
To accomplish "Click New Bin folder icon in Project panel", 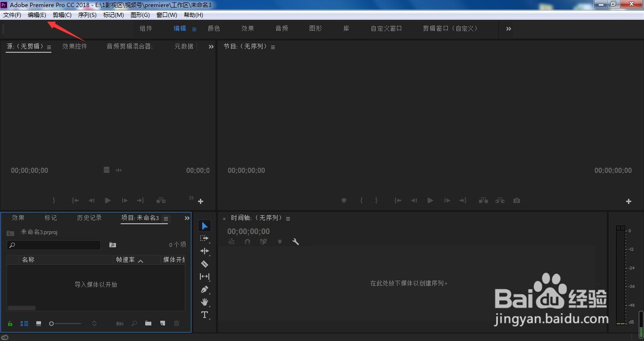I will point(148,324).
